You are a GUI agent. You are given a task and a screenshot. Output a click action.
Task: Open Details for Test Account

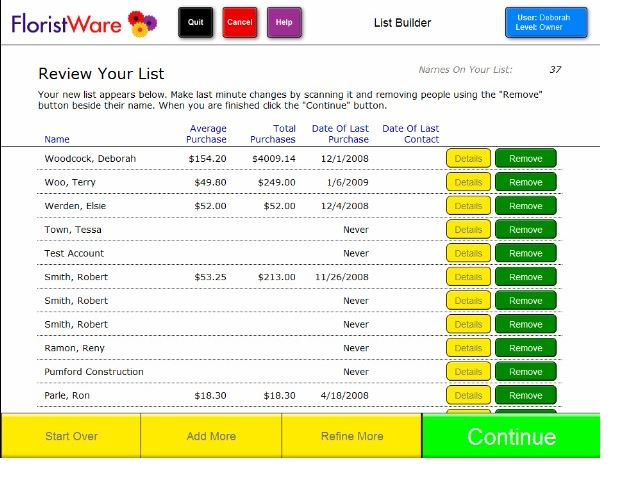pos(468,253)
